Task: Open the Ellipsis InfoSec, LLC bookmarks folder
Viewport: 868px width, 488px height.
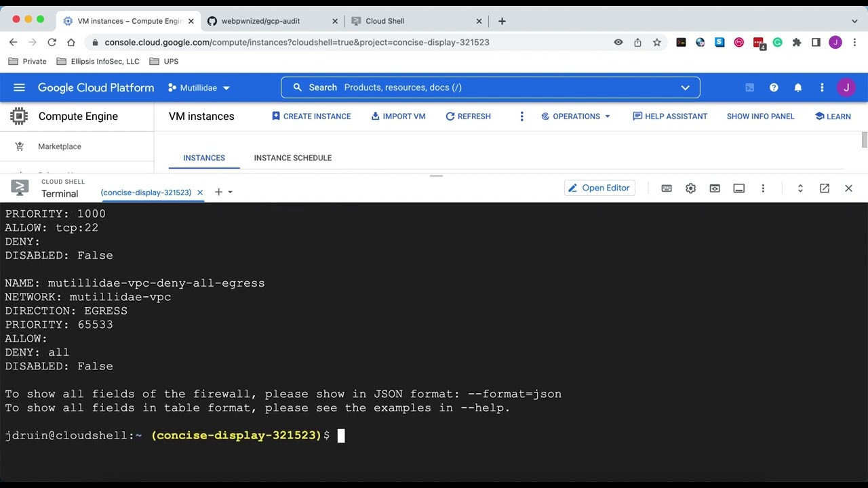Action: point(98,61)
